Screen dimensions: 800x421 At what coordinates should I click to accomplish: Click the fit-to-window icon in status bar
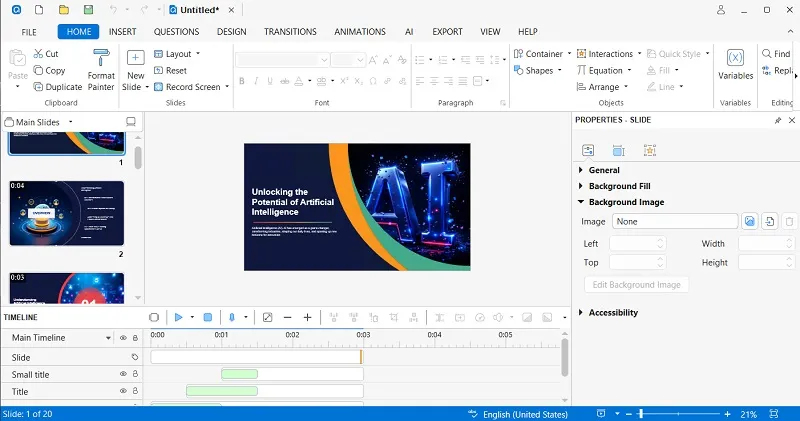774,414
